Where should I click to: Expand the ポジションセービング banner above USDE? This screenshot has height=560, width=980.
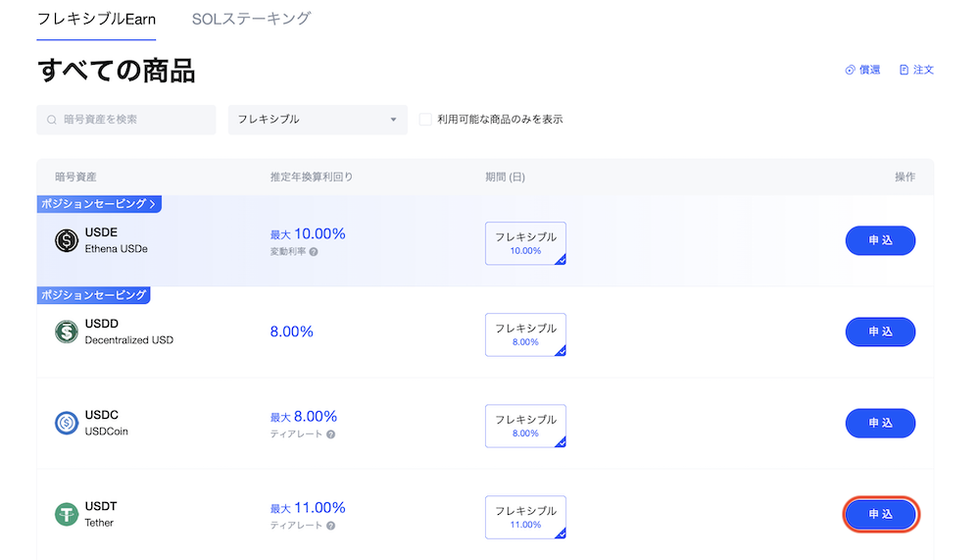99,204
